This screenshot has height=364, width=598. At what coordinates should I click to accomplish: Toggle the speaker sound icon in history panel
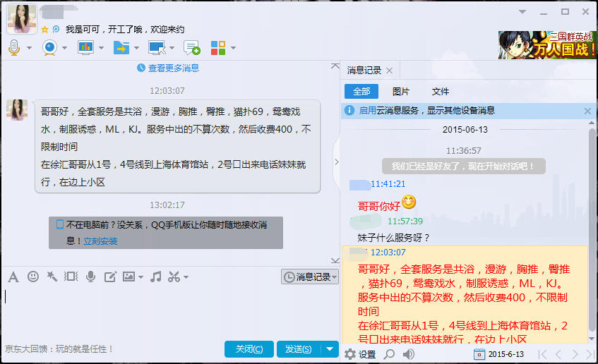408,354
